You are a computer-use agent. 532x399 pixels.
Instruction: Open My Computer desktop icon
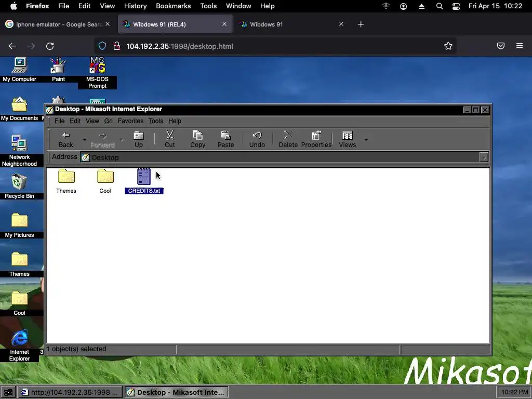(x=19, y=70)
